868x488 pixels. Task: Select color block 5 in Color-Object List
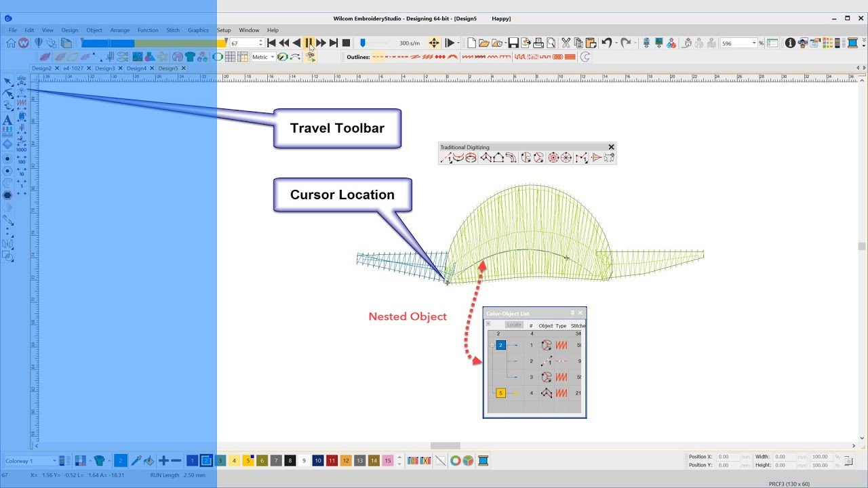pyautogui.click(x=501, y=393)
